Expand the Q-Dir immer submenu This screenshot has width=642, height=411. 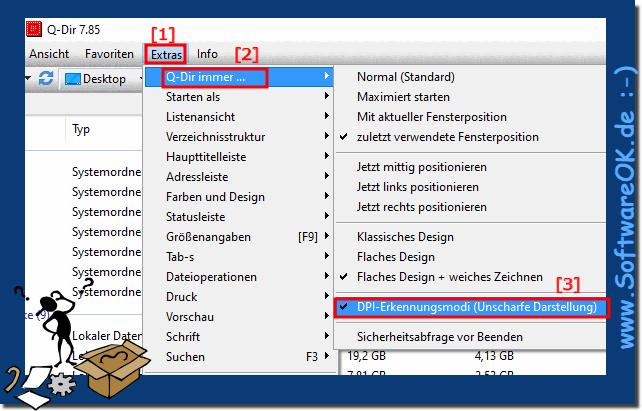click(x=239, y=77)
